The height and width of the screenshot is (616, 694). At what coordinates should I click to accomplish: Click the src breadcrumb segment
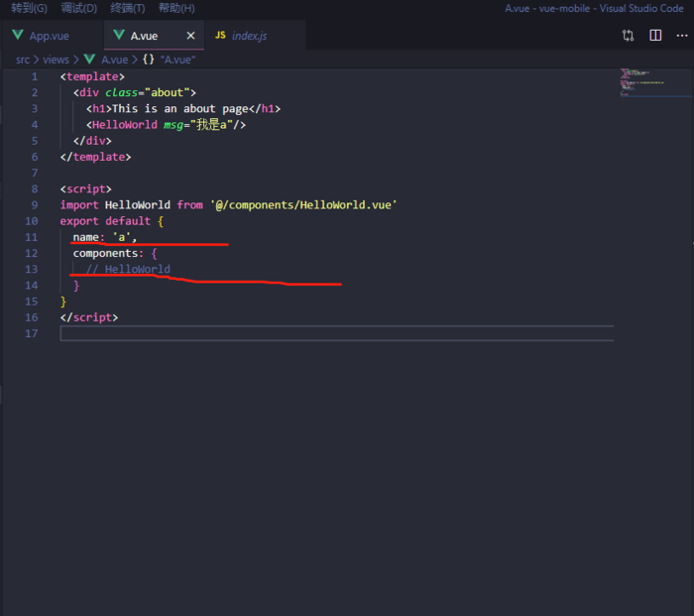[x=23, y=60]
